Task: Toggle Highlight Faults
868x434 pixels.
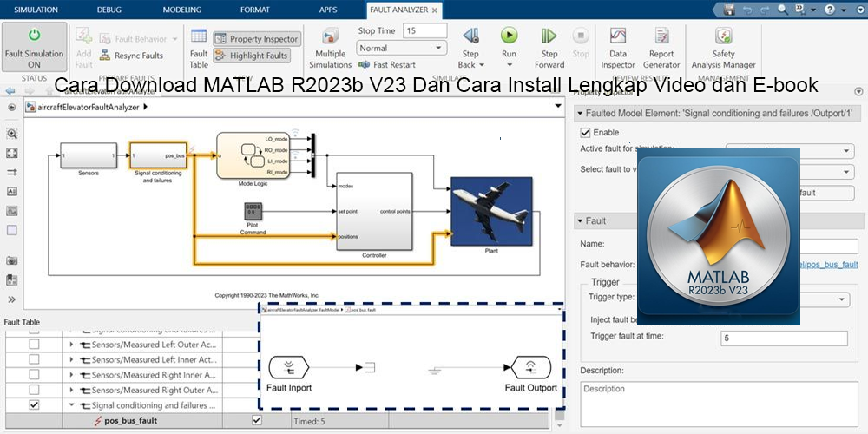Action: coord(252,56)
